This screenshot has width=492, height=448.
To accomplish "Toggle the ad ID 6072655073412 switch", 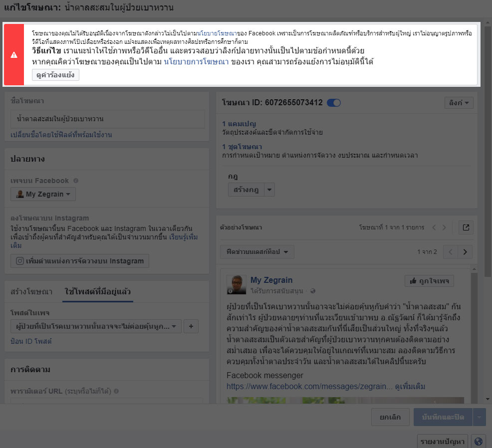I will point(333,103).
